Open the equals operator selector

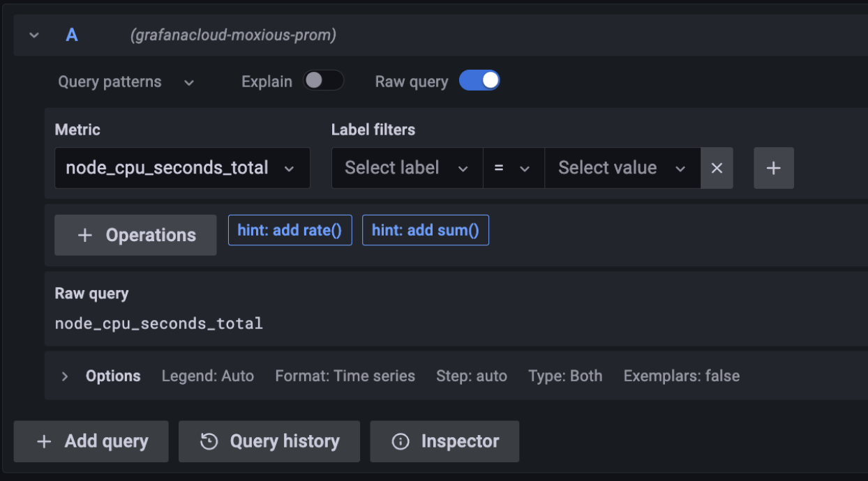coord(514,168)
